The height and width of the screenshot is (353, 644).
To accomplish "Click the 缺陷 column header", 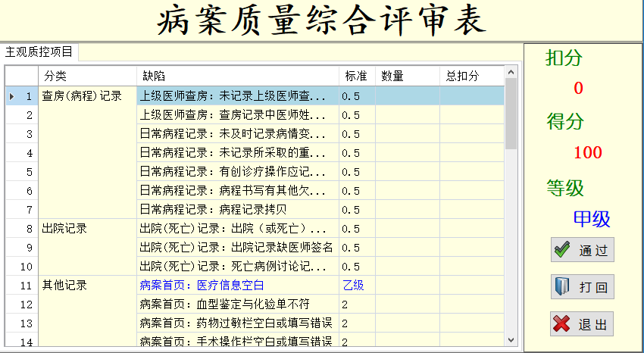I will point(238,76).
